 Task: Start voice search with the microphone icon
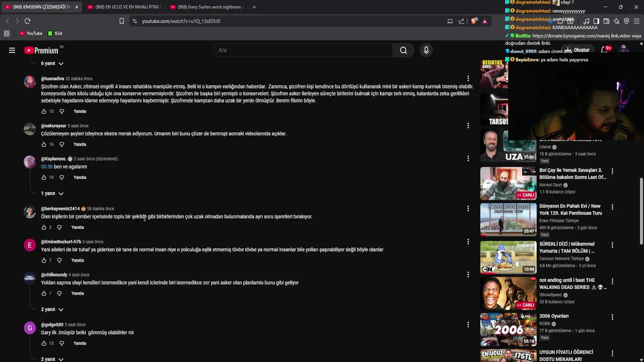[x=426, y=50]
